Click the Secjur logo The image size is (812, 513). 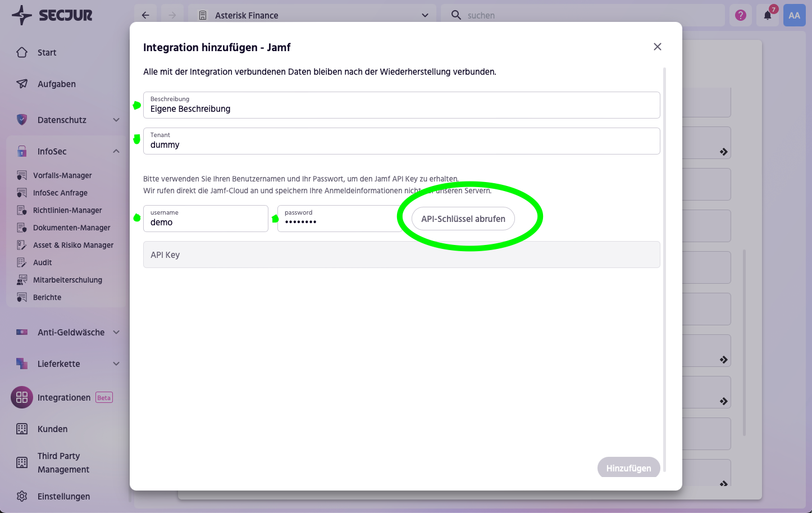52,15
